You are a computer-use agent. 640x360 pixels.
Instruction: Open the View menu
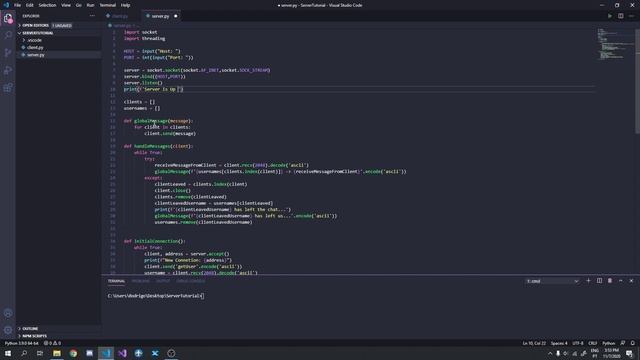pos(66,5)
